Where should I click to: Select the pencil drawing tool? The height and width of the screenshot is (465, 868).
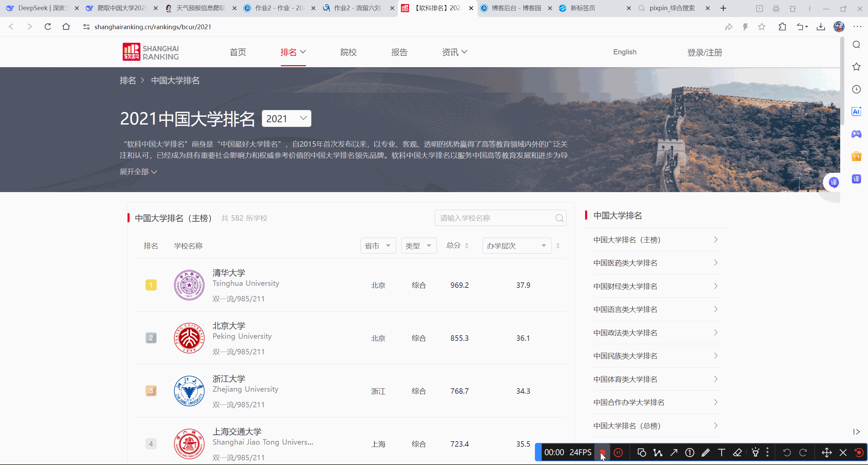pyautogui.click(x=706, y=452)
